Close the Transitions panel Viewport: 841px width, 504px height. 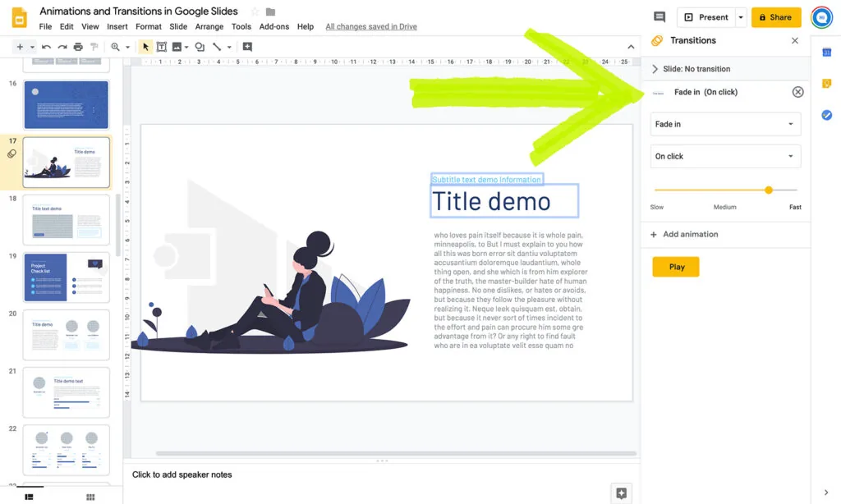point(795,41)
